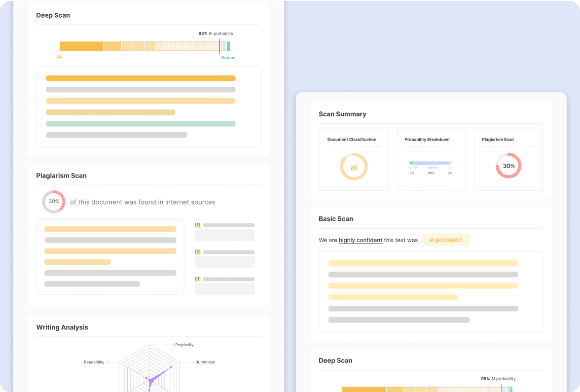Screen dimensions: 580x392
Task: Open the Document Classification card
Action: click(354, 159)
